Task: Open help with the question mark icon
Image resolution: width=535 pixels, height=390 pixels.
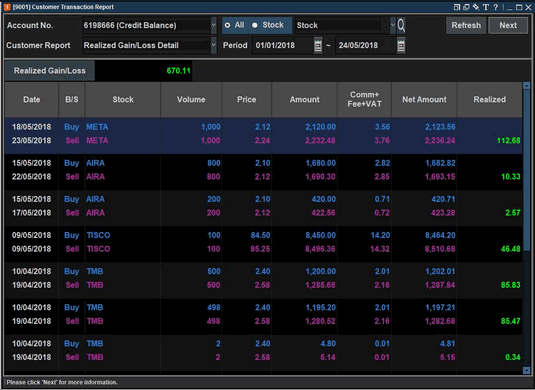Action: tap(495, 7)
